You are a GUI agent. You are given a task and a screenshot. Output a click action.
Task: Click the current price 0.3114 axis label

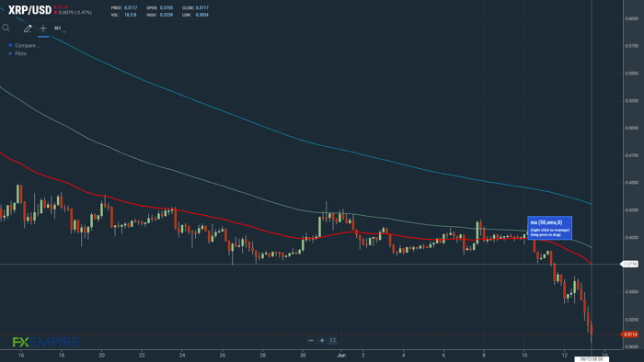coord(630,334)
